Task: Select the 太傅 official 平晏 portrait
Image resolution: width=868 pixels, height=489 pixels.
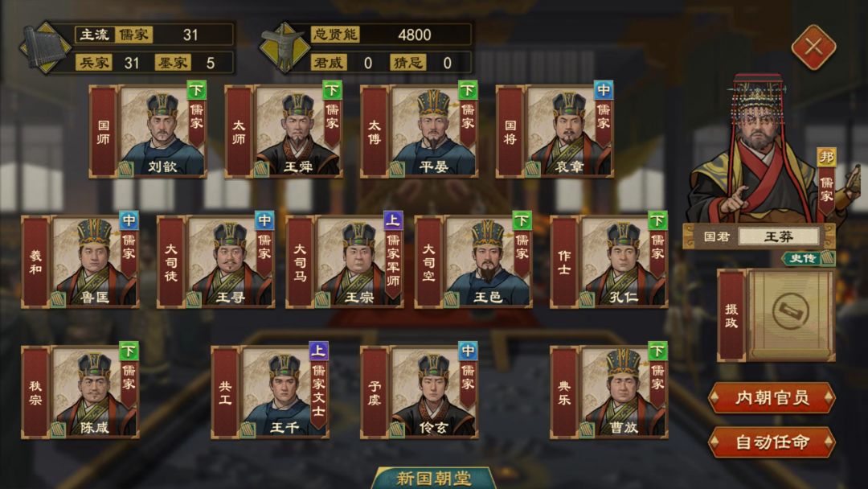Action: pyautogui.click(x=433, y=131)
